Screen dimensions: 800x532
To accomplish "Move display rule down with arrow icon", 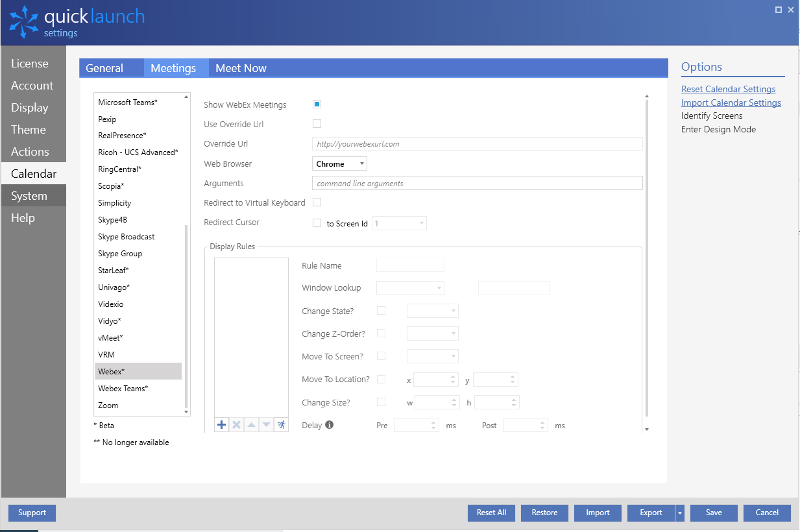I will [x=266, y=425].
